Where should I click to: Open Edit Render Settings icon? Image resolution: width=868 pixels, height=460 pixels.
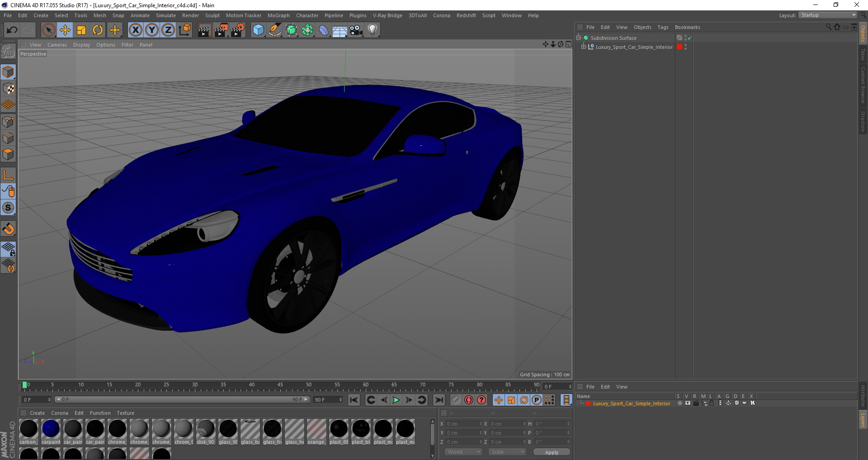click(x=238, y=30)
